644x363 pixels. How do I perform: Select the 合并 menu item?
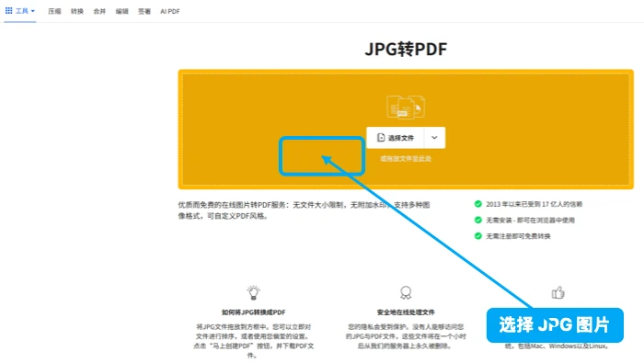point(99,11)
